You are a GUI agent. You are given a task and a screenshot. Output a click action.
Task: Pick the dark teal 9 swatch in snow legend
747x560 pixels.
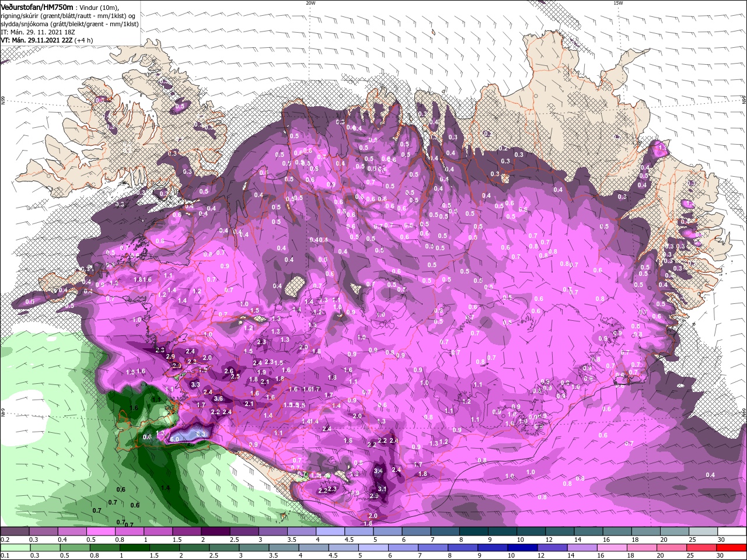pyautogui.click(x=502, y=531)
